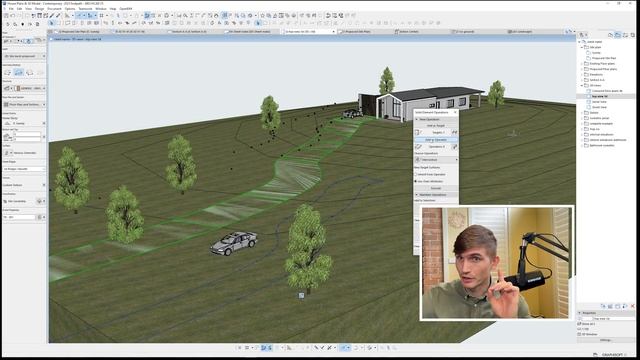Open the Edit menu
The height and width of the screenshot is (360, 640).
[20, 9]
